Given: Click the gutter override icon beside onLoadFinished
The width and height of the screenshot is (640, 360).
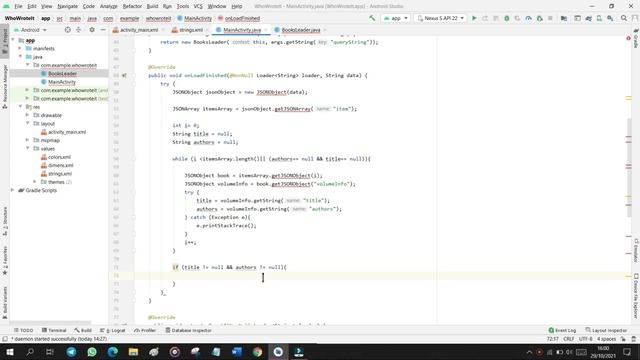Looking at the screenshot, I should (124, 76).
